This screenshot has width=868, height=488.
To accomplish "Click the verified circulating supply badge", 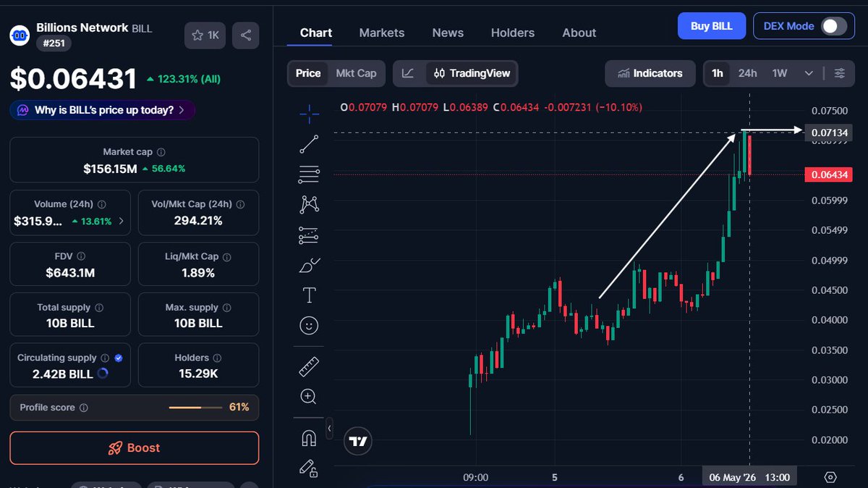I will pos(119,358).
